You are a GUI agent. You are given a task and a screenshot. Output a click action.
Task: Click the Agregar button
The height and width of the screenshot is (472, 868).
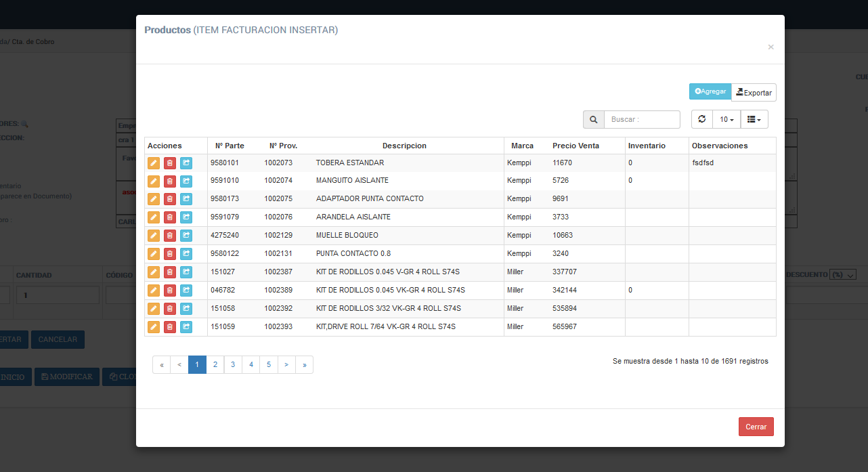pyautogui.click(x=710, y=91)
